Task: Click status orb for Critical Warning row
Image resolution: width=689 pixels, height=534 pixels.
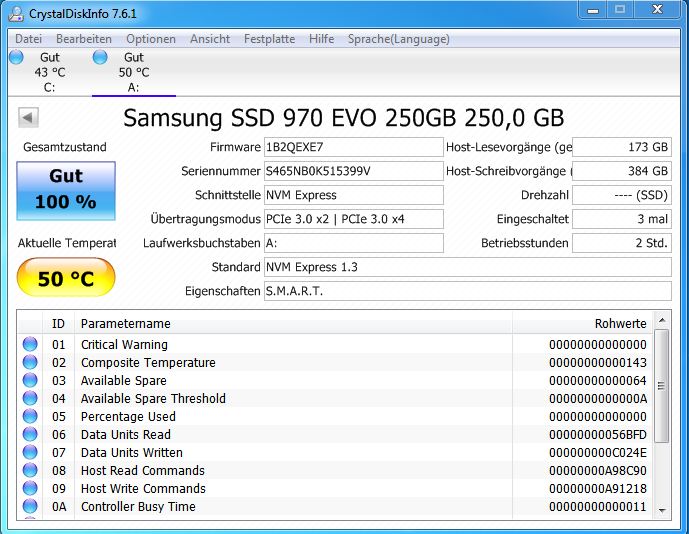Action: [30, 344]
